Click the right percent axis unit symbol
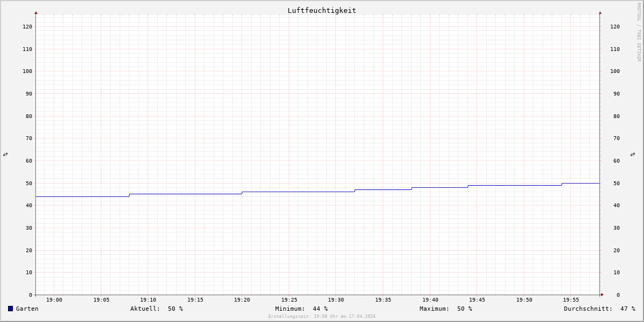 pos(633,155)
